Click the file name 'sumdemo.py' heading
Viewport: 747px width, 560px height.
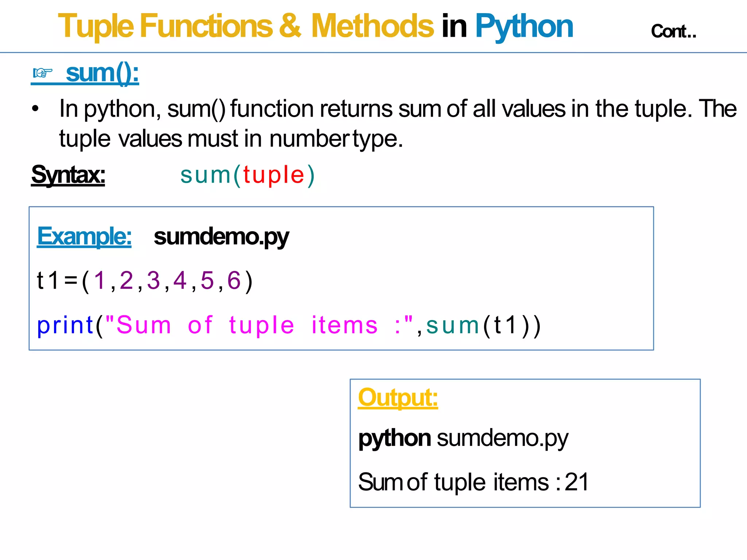221,237
